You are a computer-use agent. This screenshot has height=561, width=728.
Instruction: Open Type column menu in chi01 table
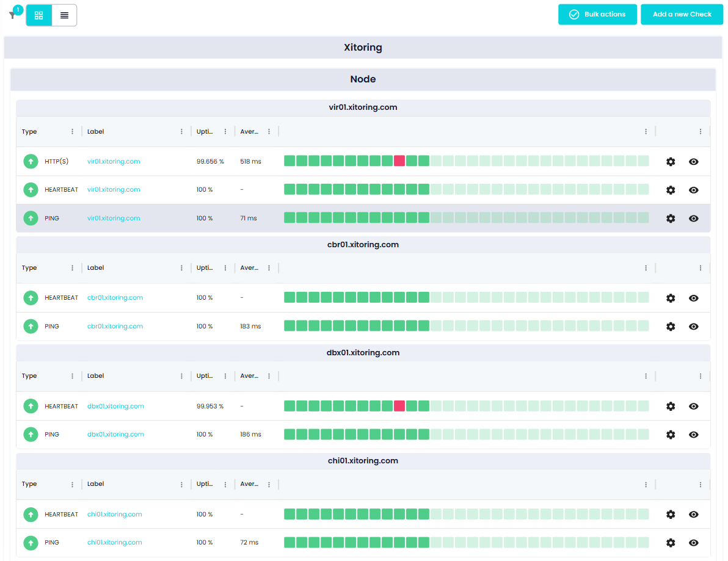pos(73,485)
